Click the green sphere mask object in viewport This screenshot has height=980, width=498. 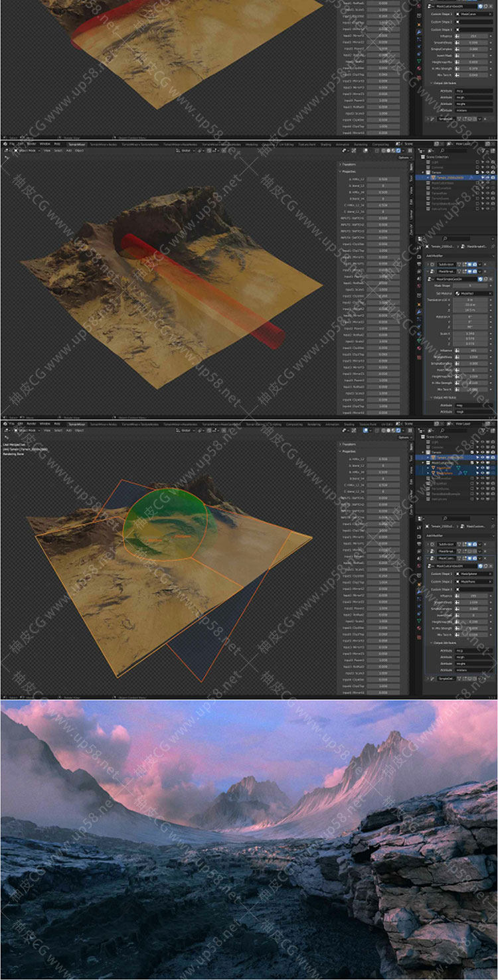(x=166, y=524)
